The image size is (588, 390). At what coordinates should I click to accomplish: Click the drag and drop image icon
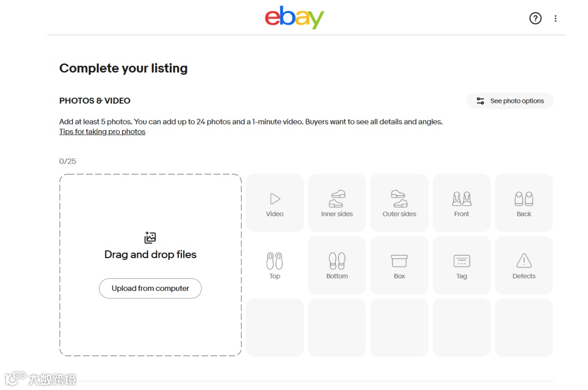click(x=150, y=237)
